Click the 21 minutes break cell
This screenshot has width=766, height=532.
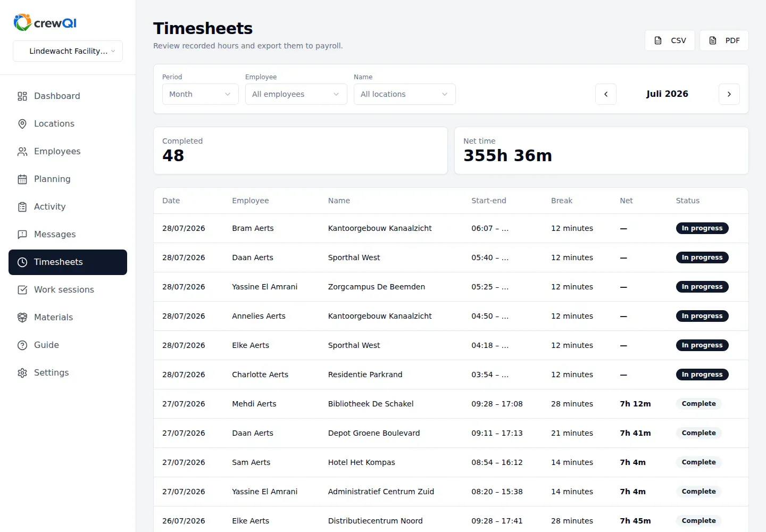pyautogui.click(x=572, y=433)
